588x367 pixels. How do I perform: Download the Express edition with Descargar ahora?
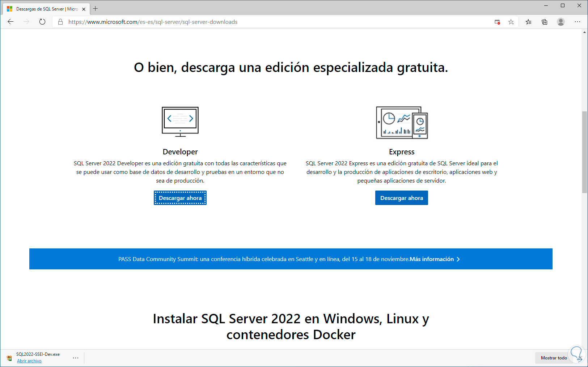pyautogui.click(x=402, y=198)
